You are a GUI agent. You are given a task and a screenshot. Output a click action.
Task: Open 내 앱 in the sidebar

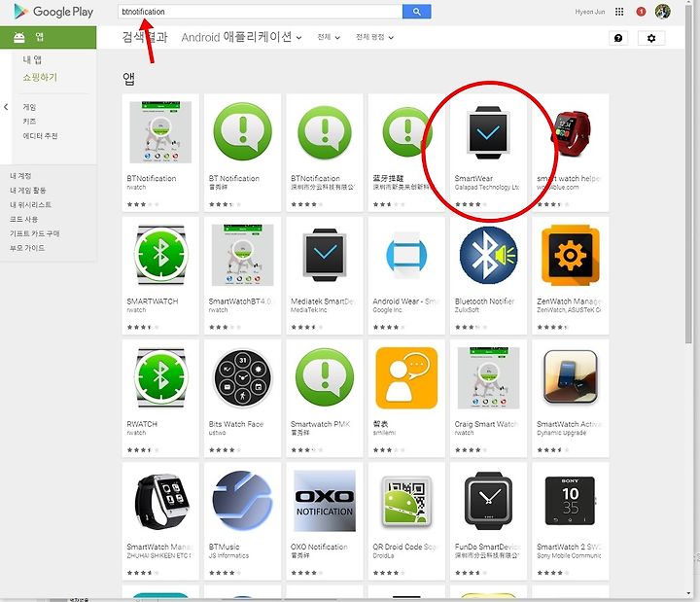pyautogui.click(x=32, y=59)
